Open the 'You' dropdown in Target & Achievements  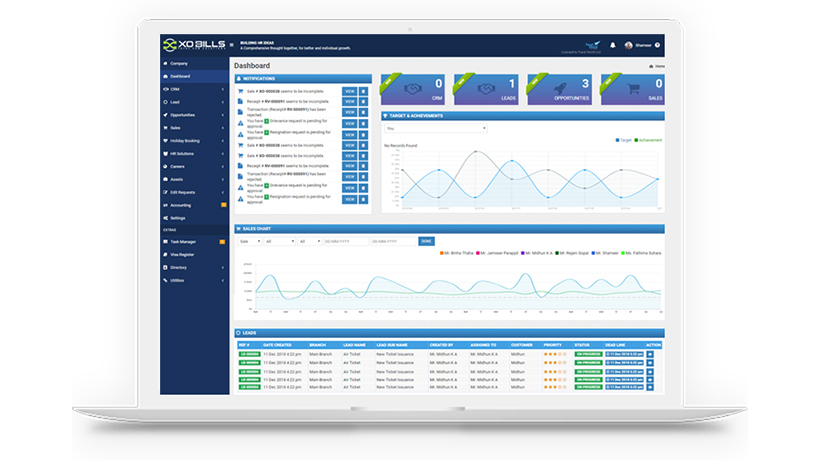coord(435,128)
